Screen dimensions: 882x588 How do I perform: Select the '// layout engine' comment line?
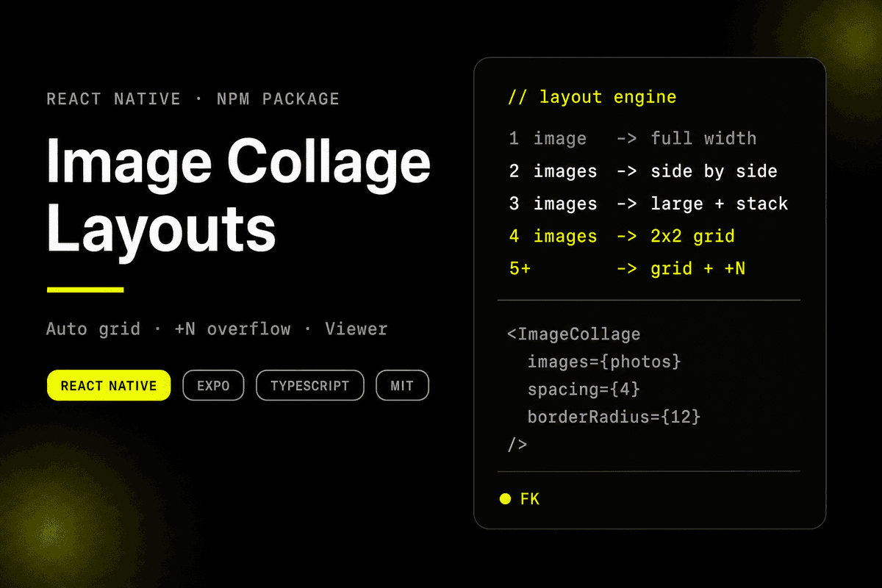592,97
